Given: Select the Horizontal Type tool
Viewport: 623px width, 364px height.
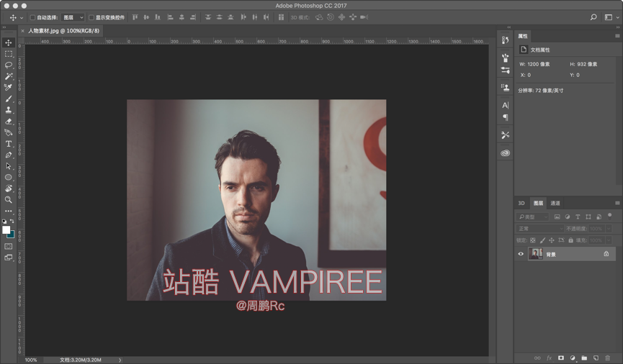Looking at the screenshot, I should click(x=9, y=144).
